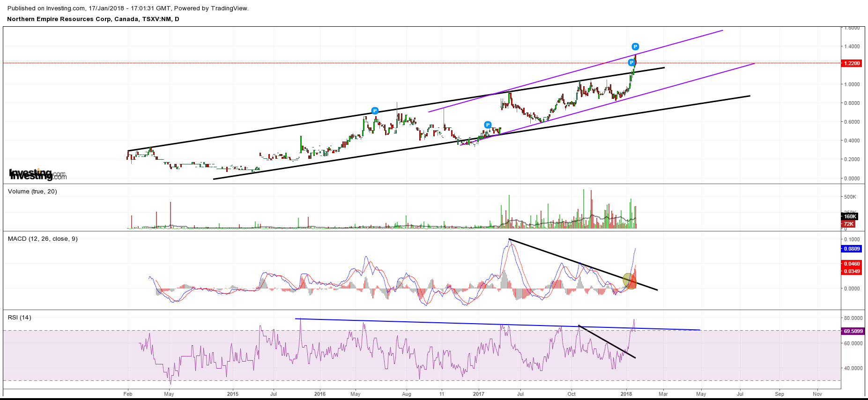Click the 60.0000 RSI axis label
Viewport: 868px width, 400px height.
853,343
